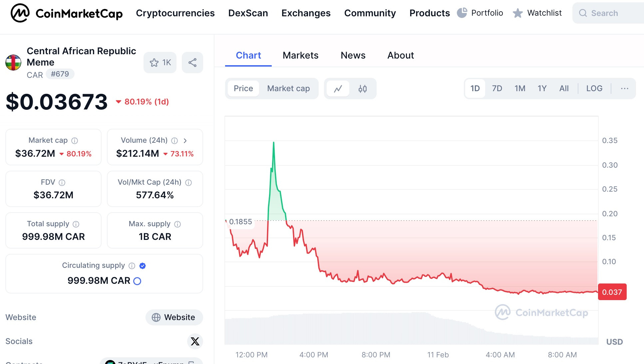Show Total supply info icon
Viewport: 644px width, 364px height.
(76, 224)
